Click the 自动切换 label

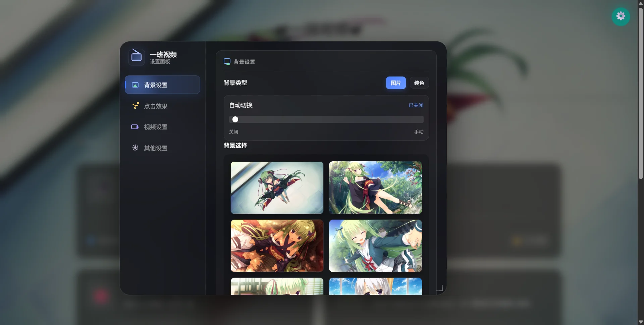click(241, 105)
